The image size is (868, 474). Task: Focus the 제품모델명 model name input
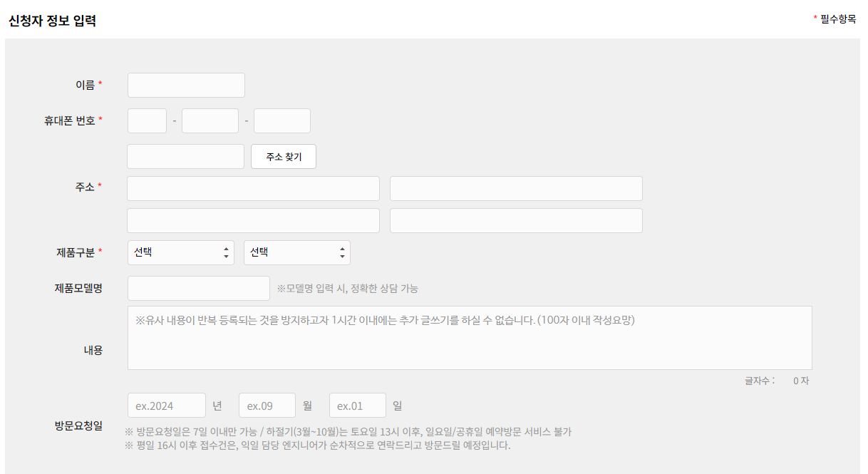198,288
